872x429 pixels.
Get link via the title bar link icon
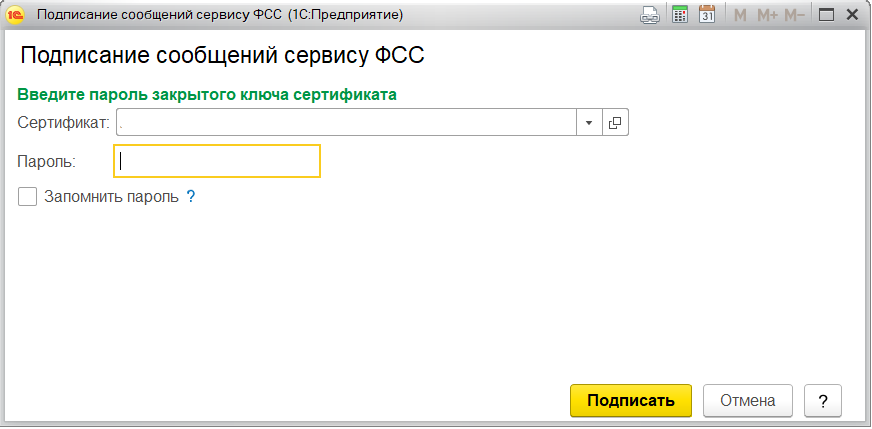tap(650, 15)
